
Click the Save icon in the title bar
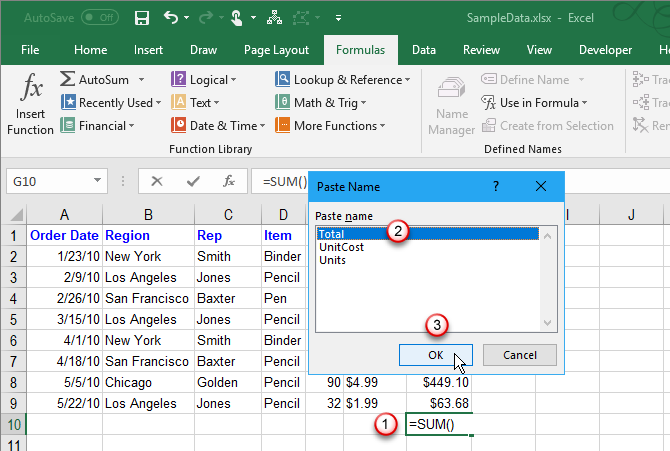(x=142, y=18)
